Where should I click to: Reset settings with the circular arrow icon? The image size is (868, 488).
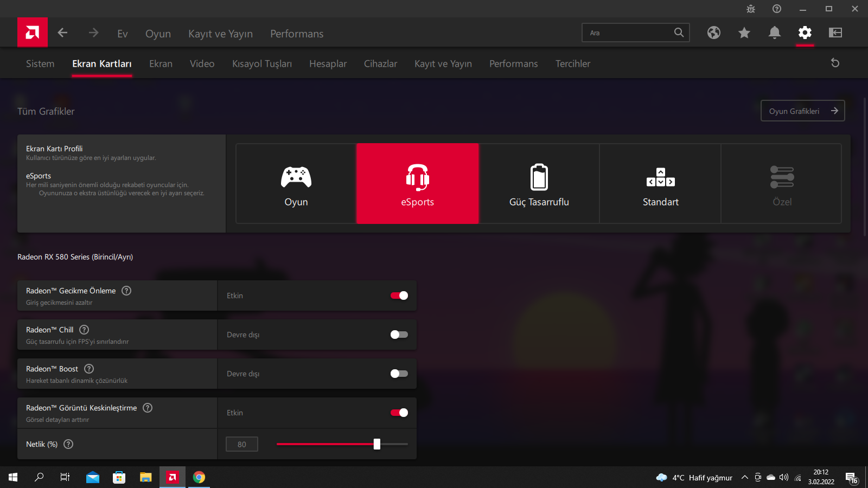[835, 63]
